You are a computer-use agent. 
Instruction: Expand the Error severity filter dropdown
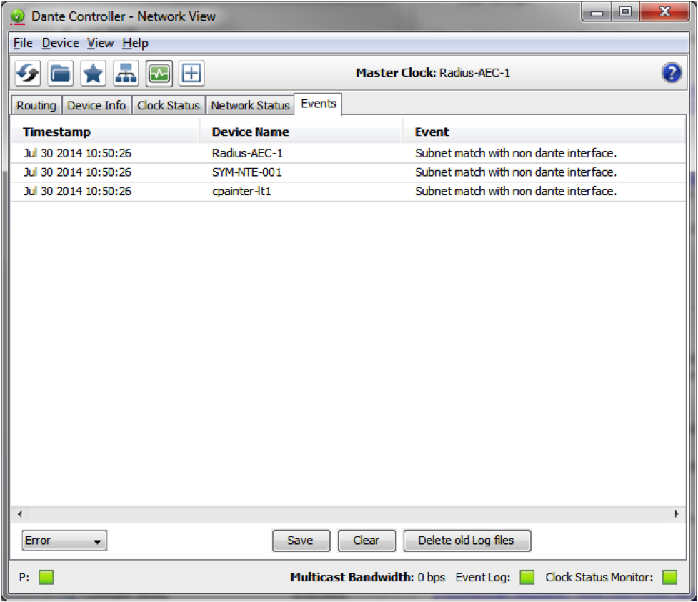click(x=64, y=541)
